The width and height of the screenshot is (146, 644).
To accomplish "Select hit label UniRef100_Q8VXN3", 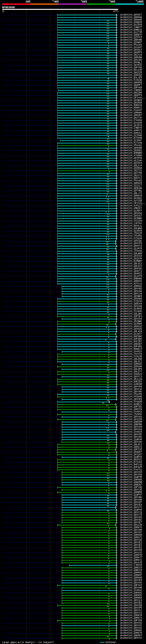I will pyautogui.click(x=131, y=289).
